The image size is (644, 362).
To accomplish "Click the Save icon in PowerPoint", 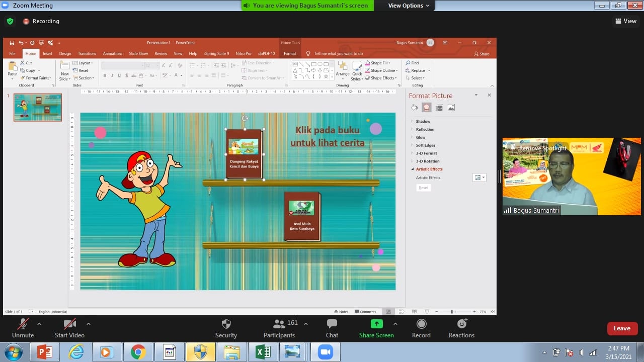I will [12, 43].
